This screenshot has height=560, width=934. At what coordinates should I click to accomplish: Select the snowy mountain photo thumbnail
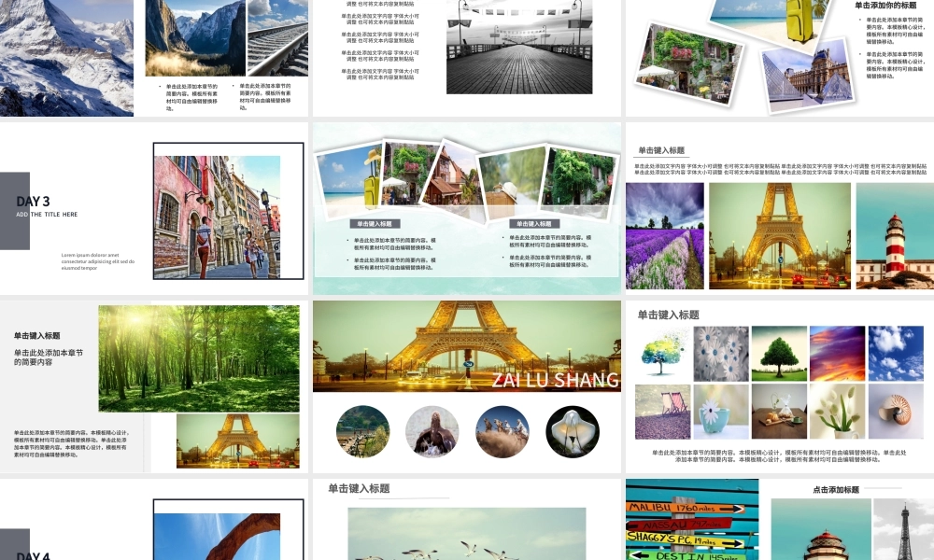(65, 56)
